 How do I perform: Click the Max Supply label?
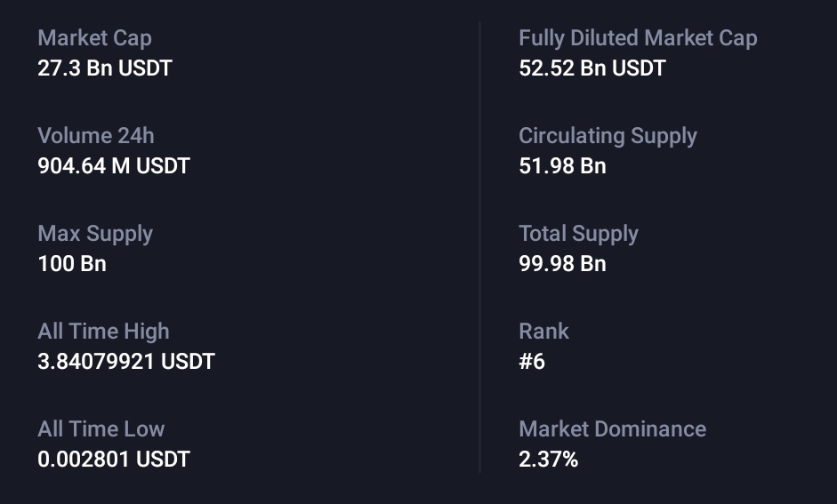95,234
